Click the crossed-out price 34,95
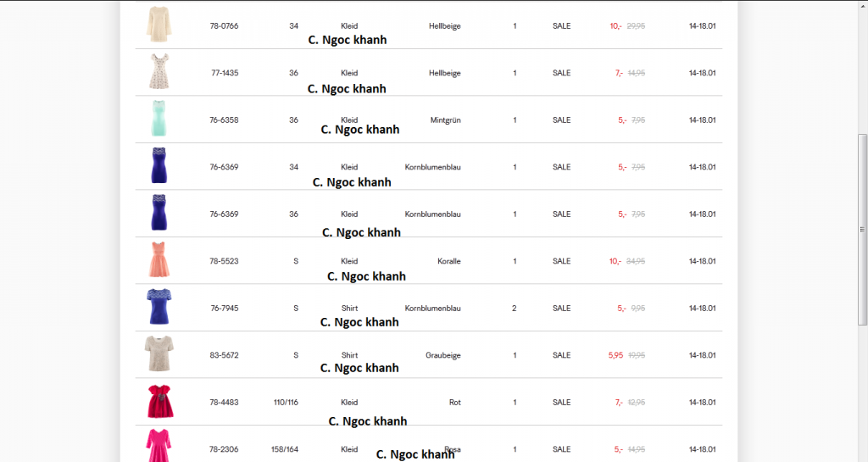The height and width of the screenshot is (462, 868). [x=636, y=261]
